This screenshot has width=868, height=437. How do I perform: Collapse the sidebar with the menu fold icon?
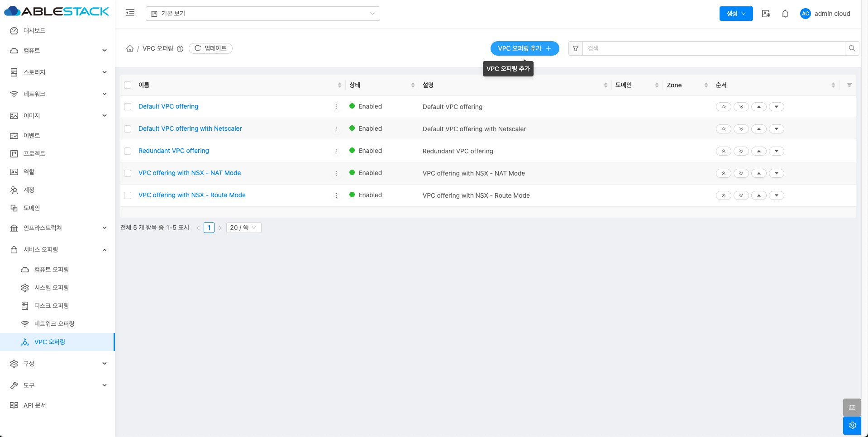(130, 13)
